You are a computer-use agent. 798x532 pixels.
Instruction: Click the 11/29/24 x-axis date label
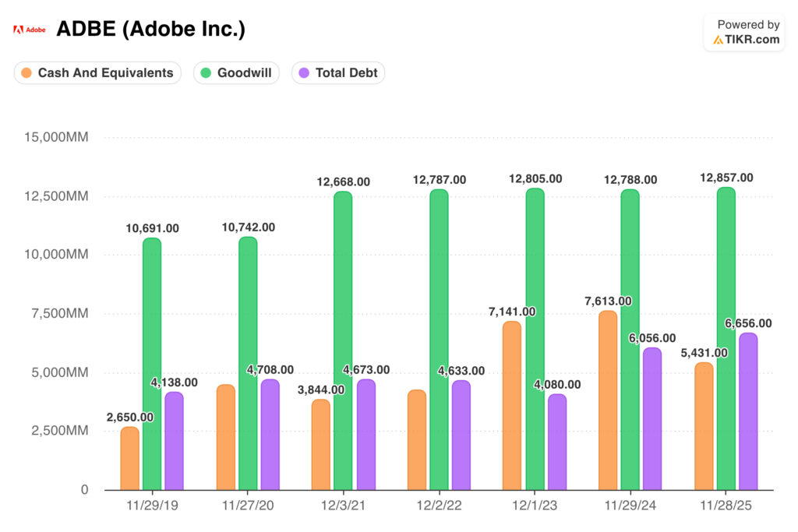point(630,506)
